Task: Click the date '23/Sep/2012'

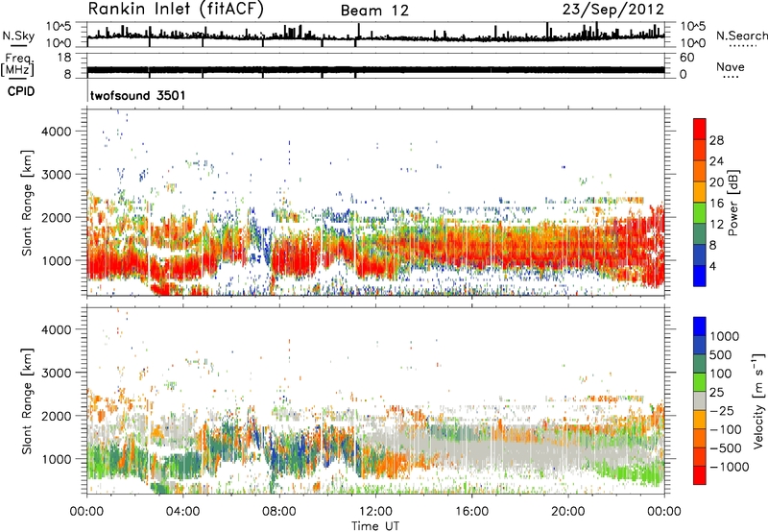Action: (612, 10)
